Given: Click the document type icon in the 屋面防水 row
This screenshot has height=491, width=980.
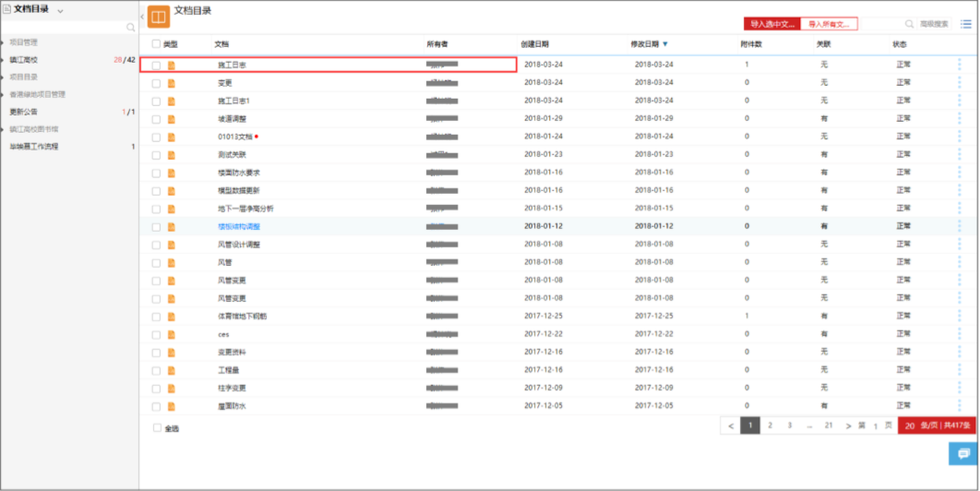Looking at the screenshot, I should [172, 407].
